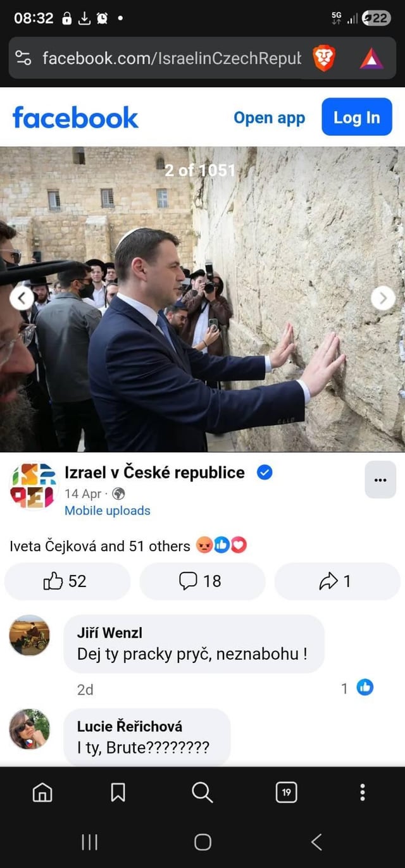Show previous photo with left arrow

tap(22, 297)
